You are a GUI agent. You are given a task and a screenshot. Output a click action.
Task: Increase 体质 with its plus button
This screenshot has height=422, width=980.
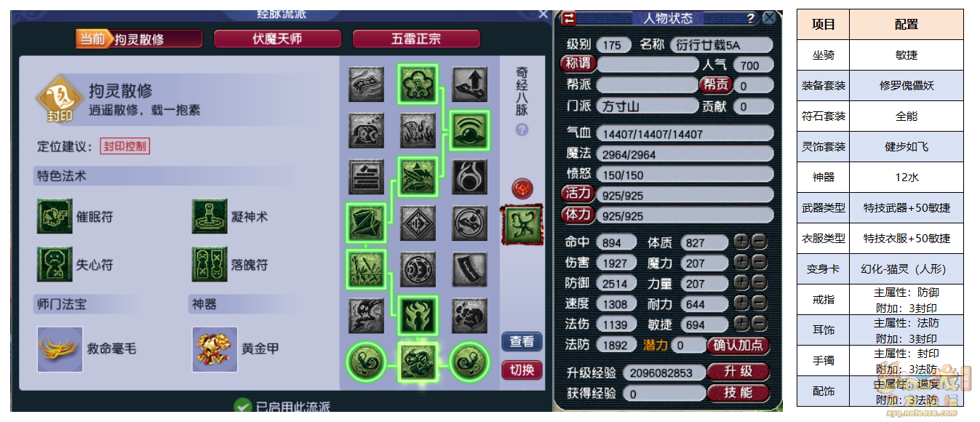pyautogui.click(x=741, y=242)
